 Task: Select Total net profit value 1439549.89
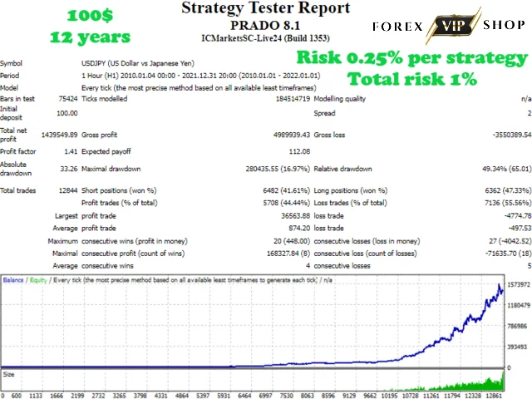[x=59, y=135]
